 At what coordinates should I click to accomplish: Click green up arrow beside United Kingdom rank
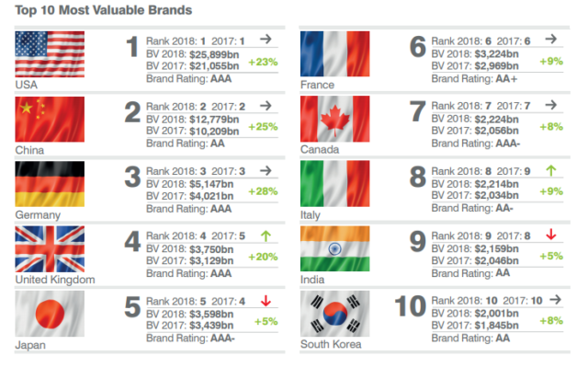[266, 235]
